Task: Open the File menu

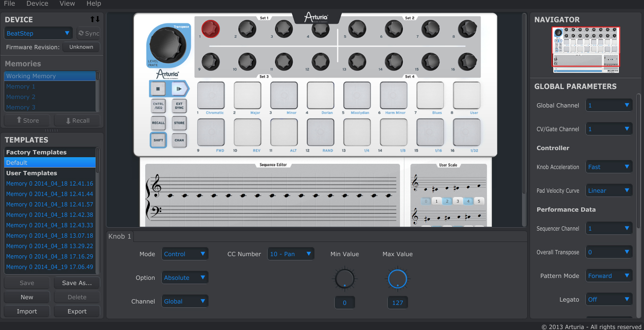Action: tap(9, 4)
